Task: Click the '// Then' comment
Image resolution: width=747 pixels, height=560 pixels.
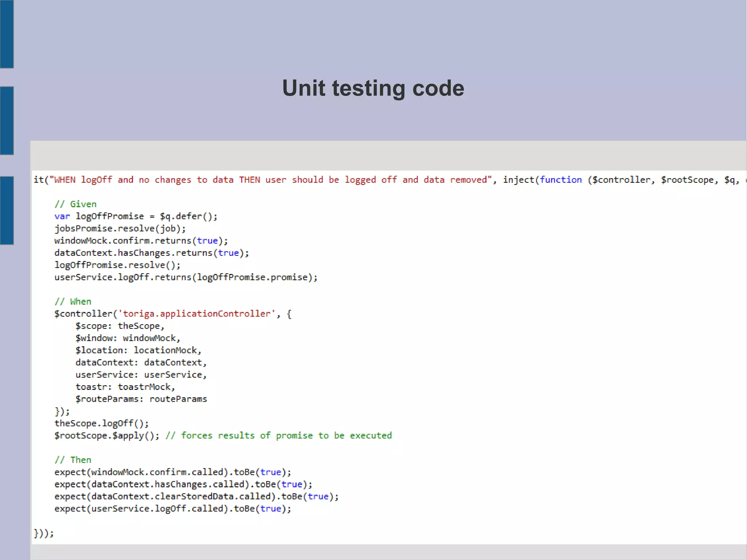Action: click(73, 460)
